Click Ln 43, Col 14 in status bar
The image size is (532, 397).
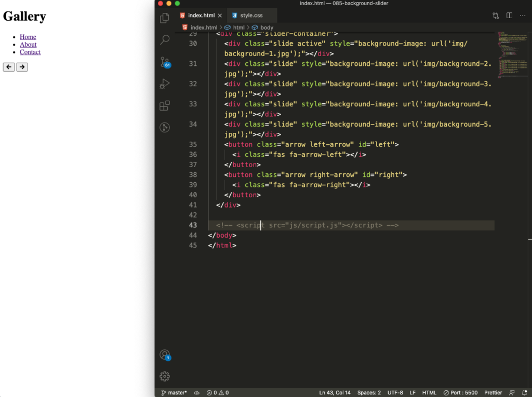click(x=335, y=393)
